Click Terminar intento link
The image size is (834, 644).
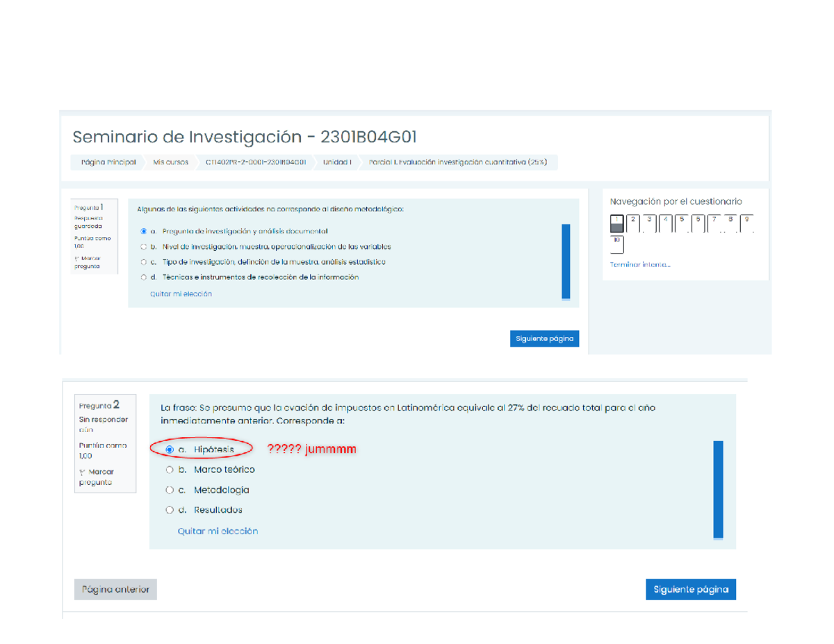(x=640, y=265)
